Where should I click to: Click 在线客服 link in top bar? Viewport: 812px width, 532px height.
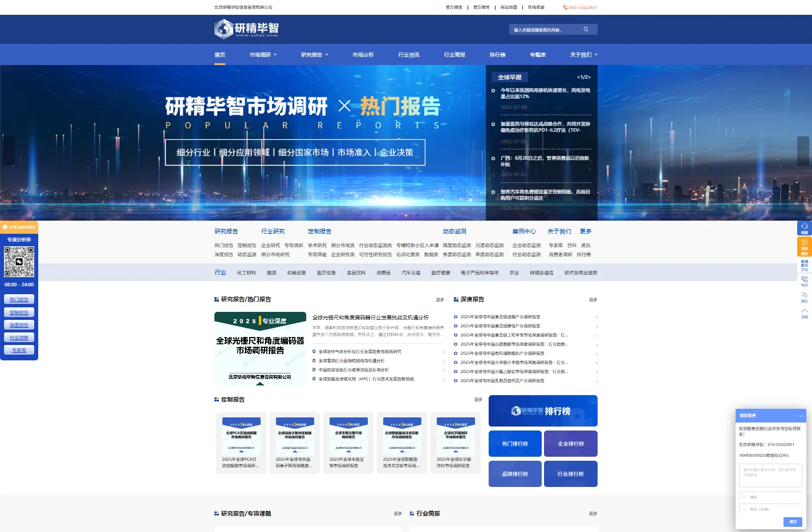click(x=536, y=7)
